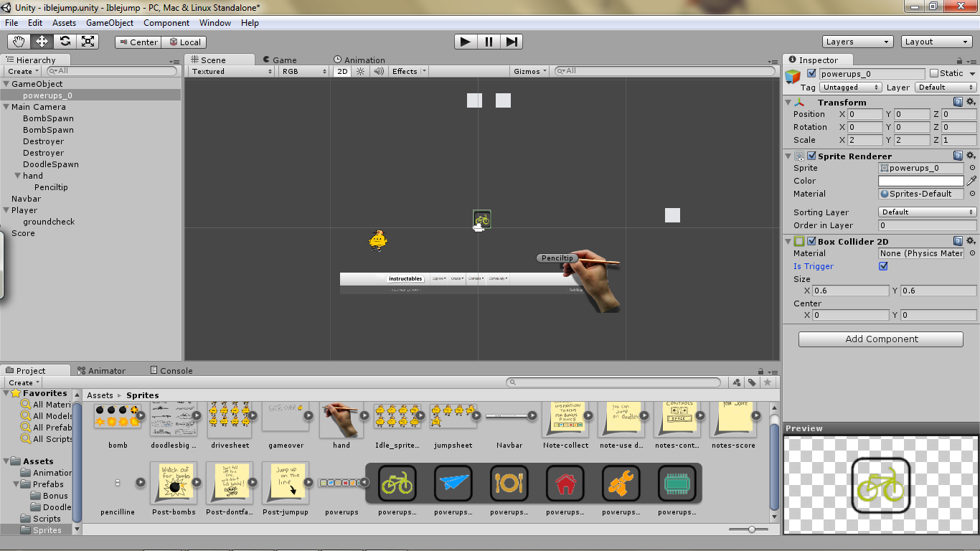Open Project search-by-type filter icon
The width and height of the screenshot is (980, 551).
[x=737, y=382]
